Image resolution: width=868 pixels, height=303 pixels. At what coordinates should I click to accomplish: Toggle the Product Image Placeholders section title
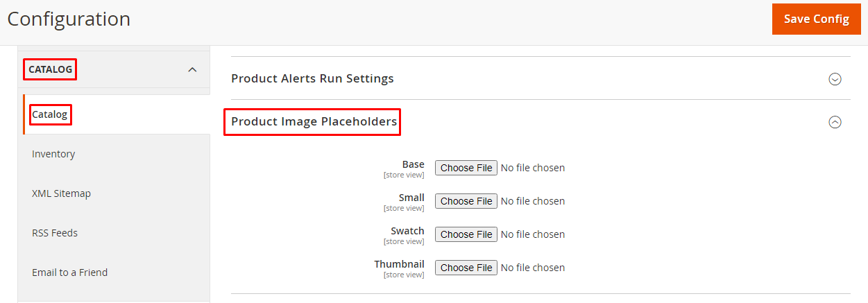(x=314, y=122)
